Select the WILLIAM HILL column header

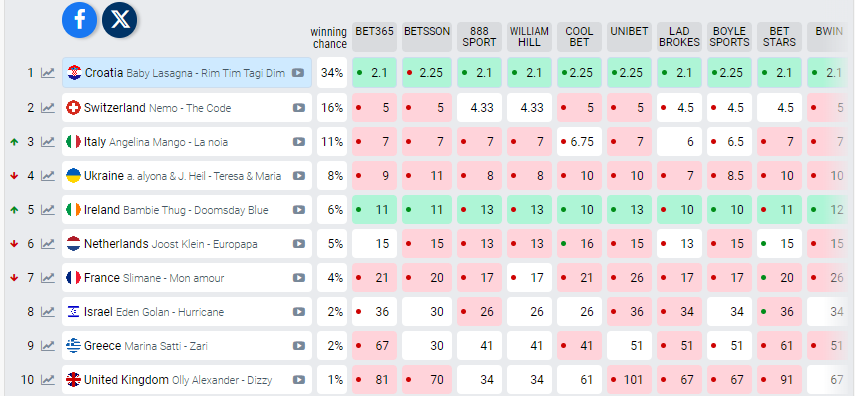click(x=529, y=37)
